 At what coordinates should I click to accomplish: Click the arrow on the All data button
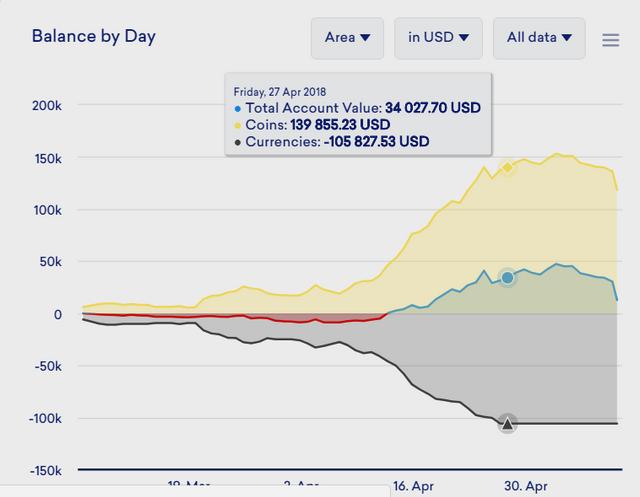(567, 38)
